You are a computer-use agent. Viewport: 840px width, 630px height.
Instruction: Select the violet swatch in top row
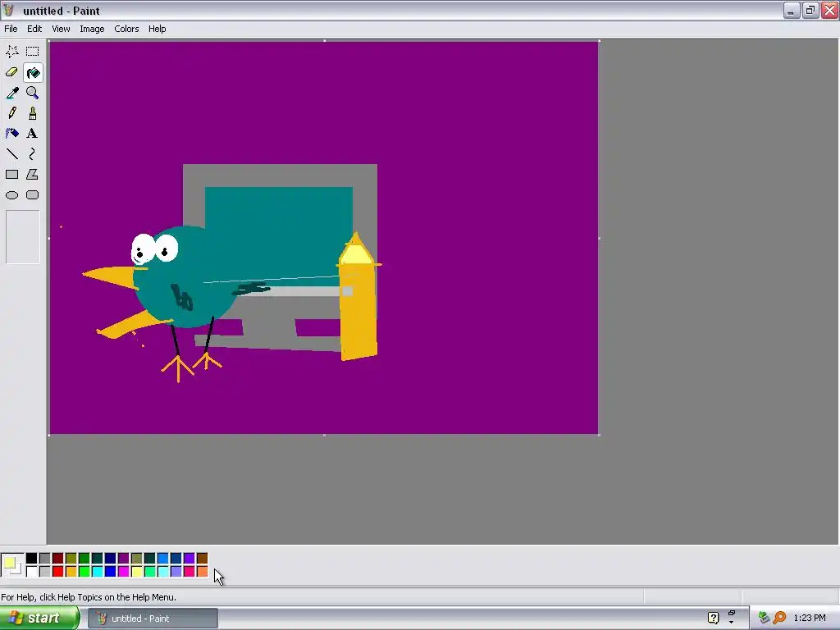click(x=189, y=559)
